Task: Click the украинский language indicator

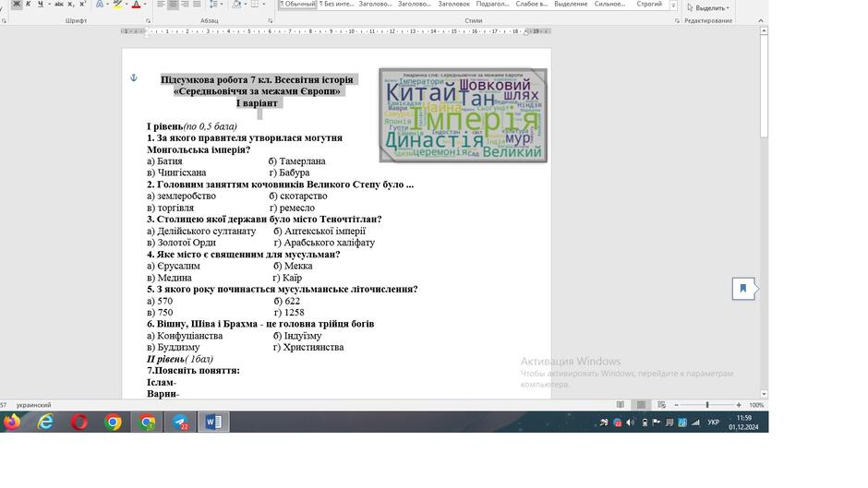Action: tap(33, 405)
